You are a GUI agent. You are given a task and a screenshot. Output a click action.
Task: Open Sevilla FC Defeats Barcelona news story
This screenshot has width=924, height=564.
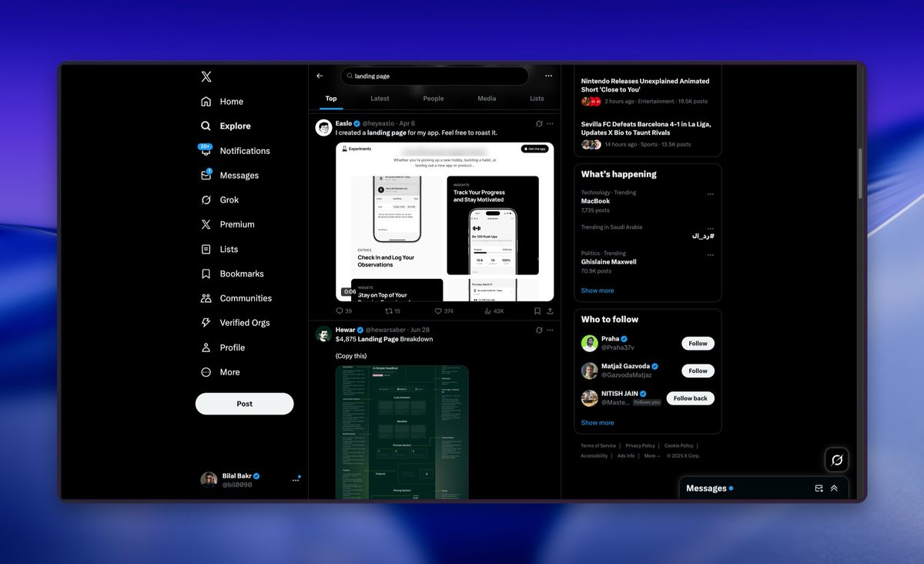pyautogui.click(x=648, y=134)
